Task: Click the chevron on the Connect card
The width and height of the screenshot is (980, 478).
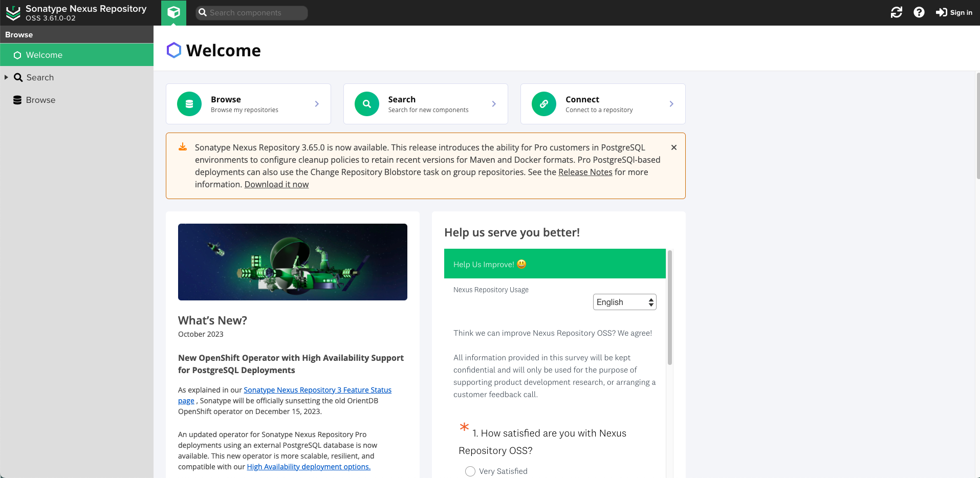Action: pyautogui.click(x=671, y=103)
